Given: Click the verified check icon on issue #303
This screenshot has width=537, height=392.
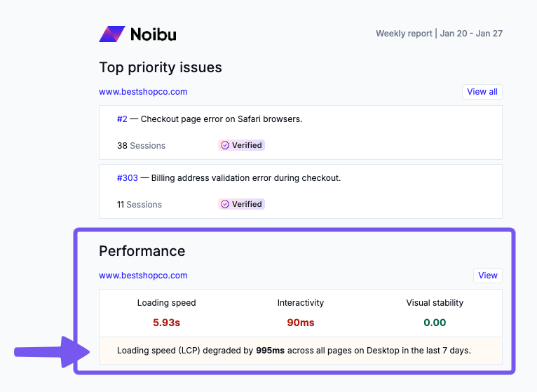Looking at the screenshot, I should (x=225, y=205).
